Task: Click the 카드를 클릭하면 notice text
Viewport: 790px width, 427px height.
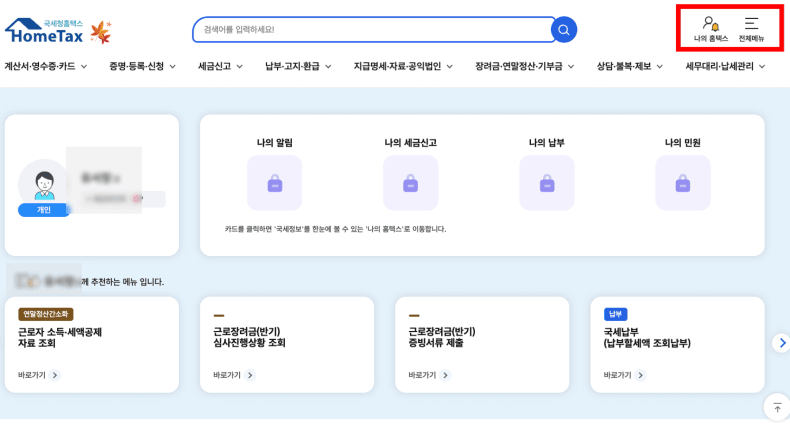Action: [x=336, y=229]
